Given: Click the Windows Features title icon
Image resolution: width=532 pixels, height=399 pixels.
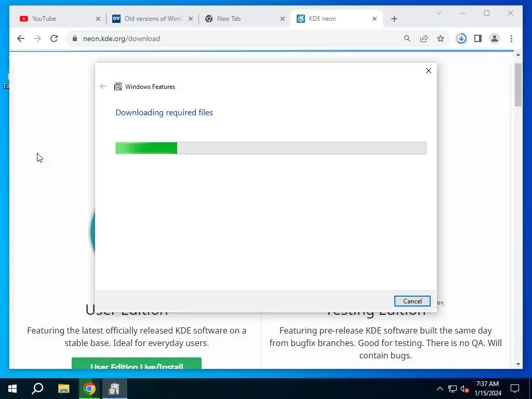Looking at the screenshot, I should pos(118,87).
